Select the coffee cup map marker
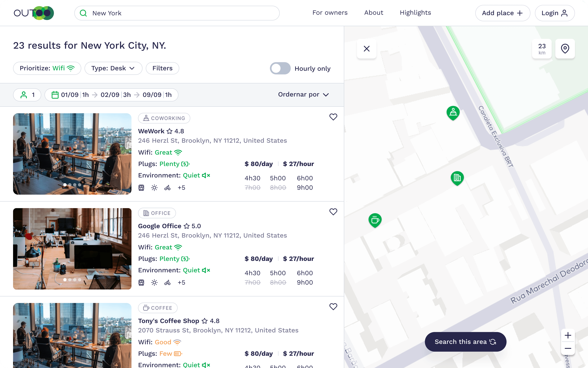 [x=375, y=220]
